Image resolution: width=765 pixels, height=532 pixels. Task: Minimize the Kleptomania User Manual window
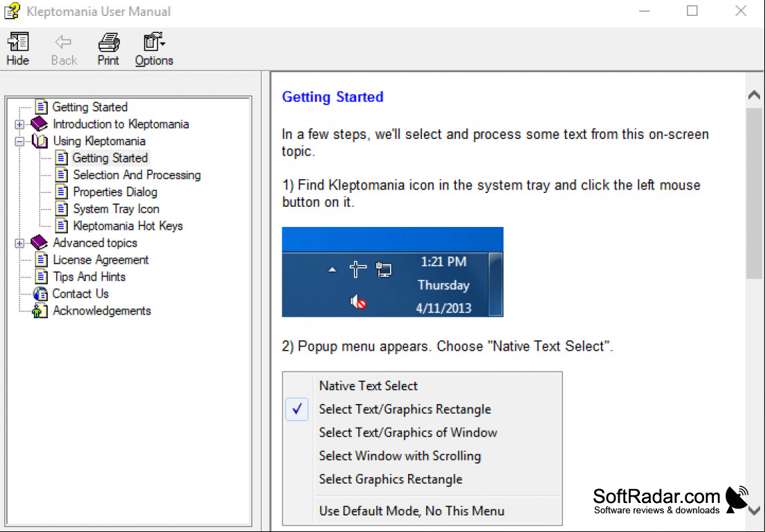[x=645, y=11]
